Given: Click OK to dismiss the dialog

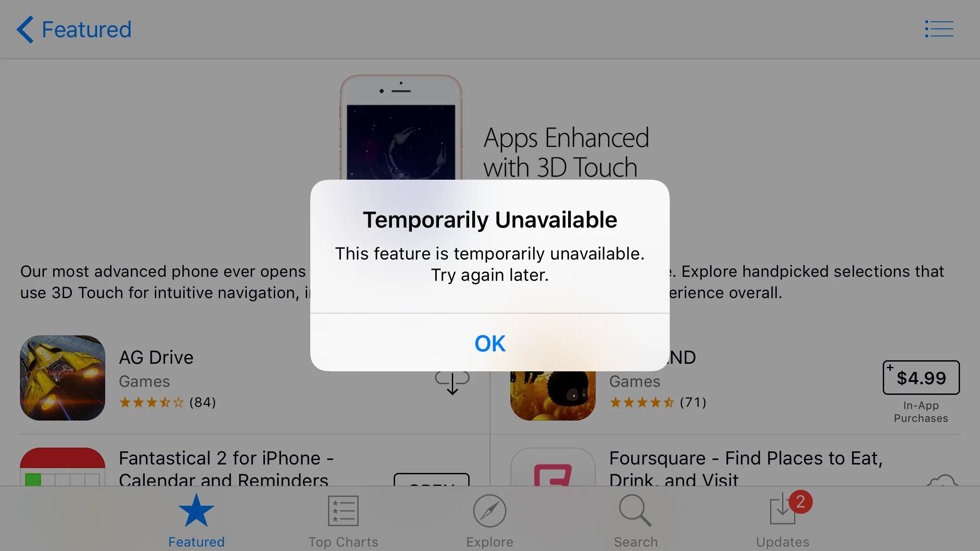Looking at the screenshot, I should coord(489,342).
